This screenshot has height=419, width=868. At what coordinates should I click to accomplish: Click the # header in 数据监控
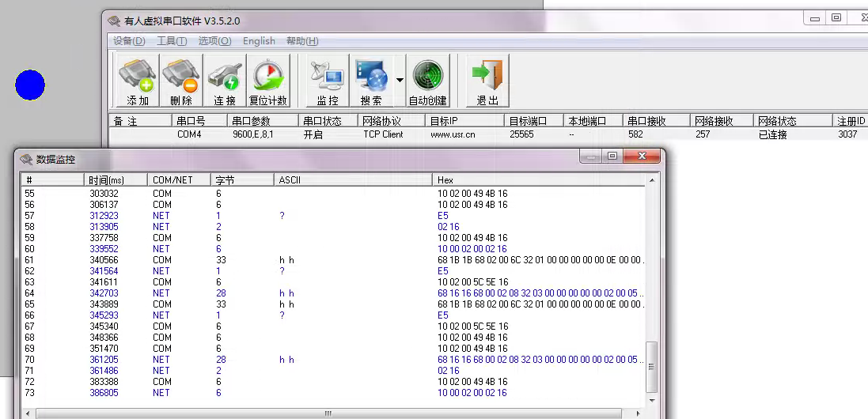click(52, 179)
